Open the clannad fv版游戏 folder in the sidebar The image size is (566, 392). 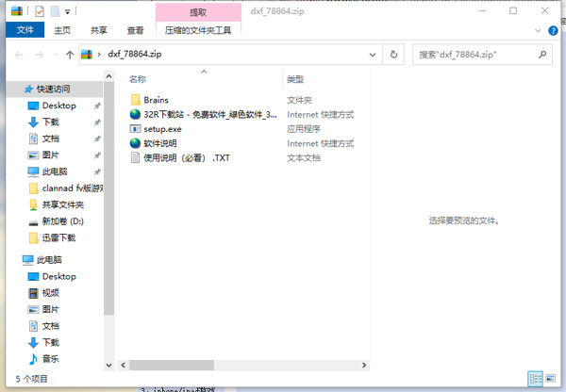(x=66, y=188)
